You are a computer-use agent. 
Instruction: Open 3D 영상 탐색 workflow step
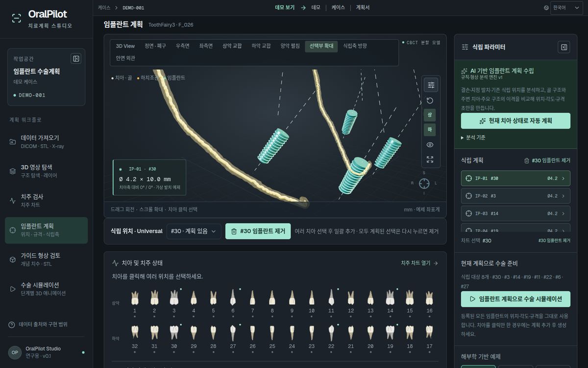pos(47,171)
